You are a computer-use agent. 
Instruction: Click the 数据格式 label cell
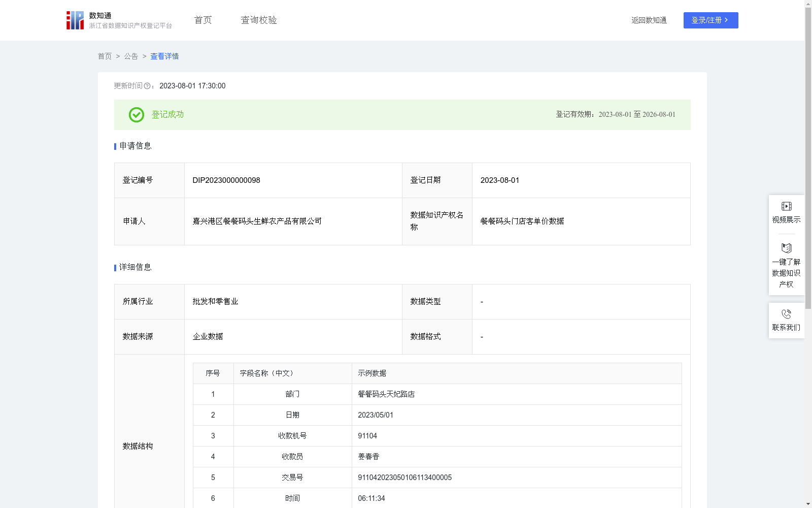pyautogui.click(x=437, y=337)
